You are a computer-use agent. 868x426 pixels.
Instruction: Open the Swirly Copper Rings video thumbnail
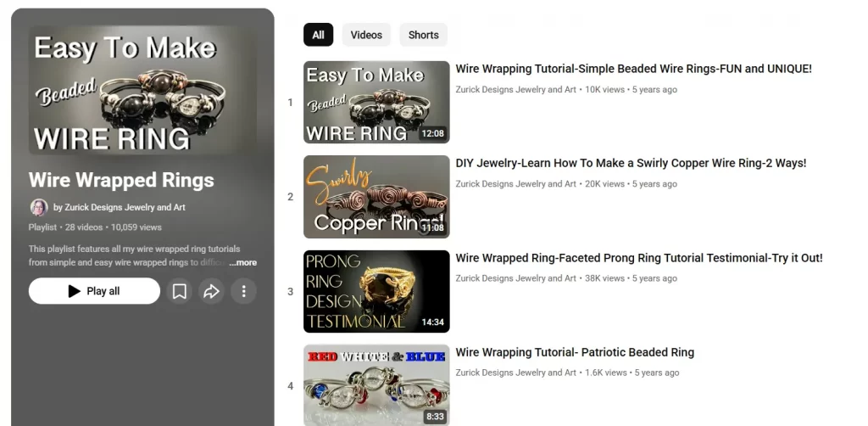pyautogui.click(x=376, y=197)
